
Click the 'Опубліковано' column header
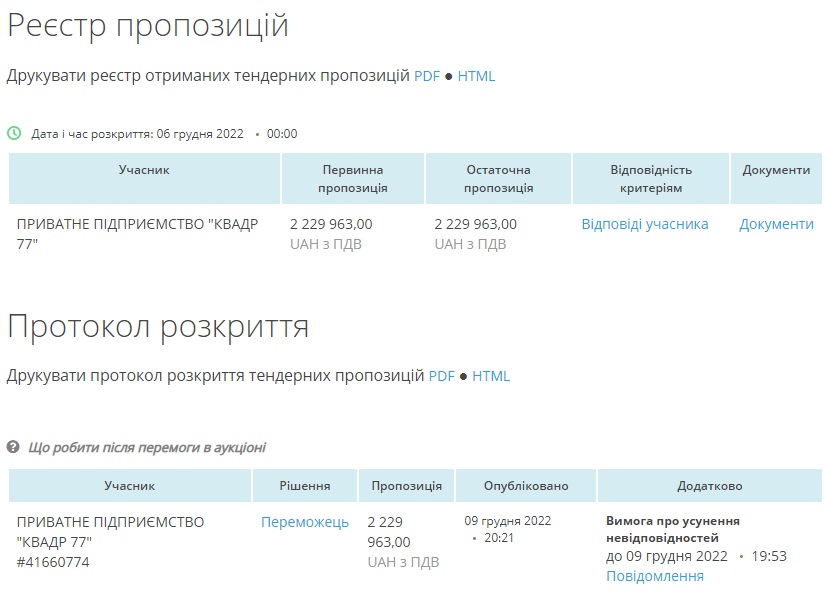526,486
